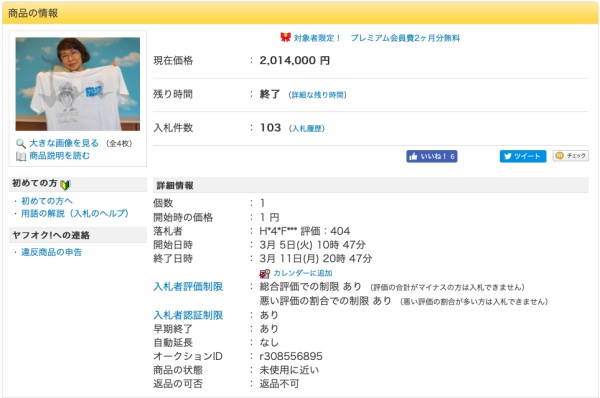
Task: Click the Twitter ツイート button
Action: click(x=523, y=156)
